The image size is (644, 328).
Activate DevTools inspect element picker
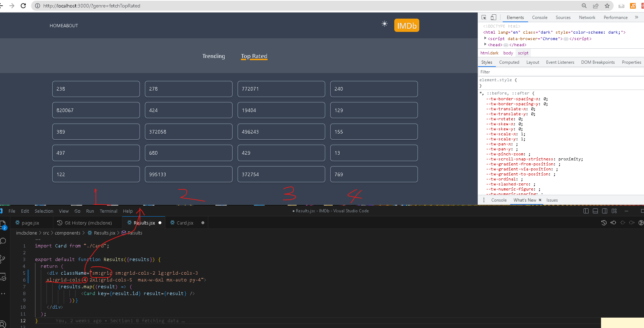[x=484, y=17]
